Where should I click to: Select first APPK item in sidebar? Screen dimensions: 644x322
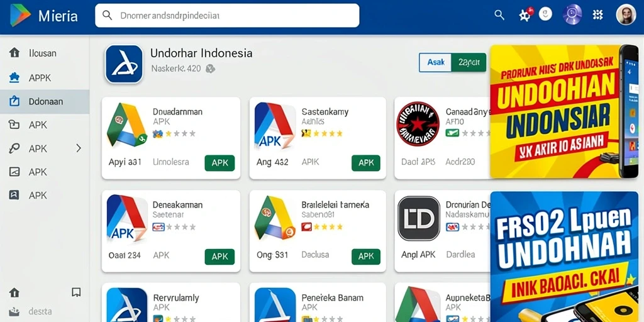coord(45,77)
